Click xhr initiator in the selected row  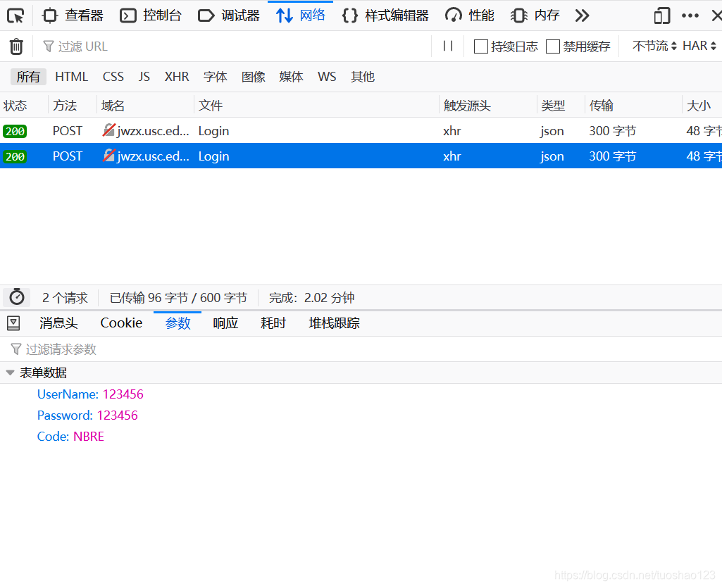point(452,156)
